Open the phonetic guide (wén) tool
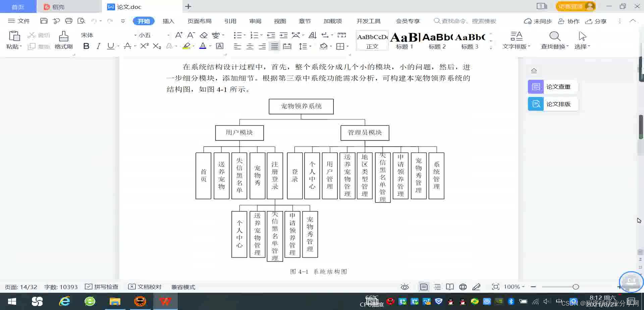This screenshot has height=310, width=644. 216,35
